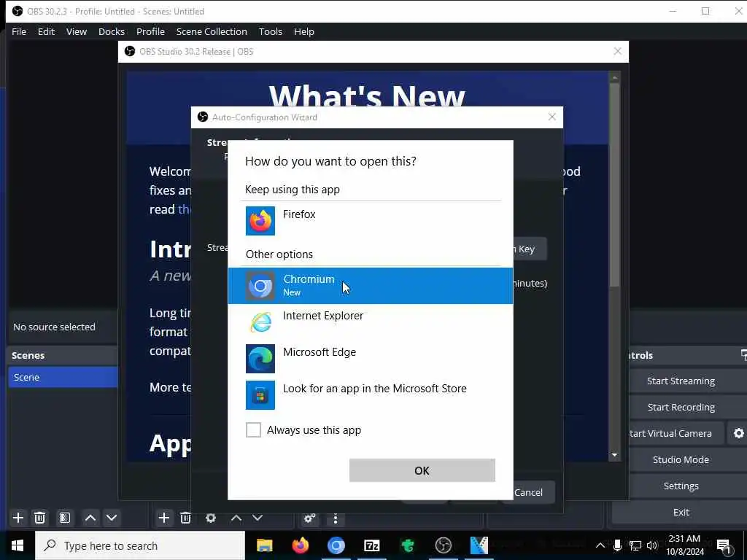Image resolution: width=747 pixels, height=560 pixels.
Task: Look for an app in the Microsoft Store
Action: (370, 394)
